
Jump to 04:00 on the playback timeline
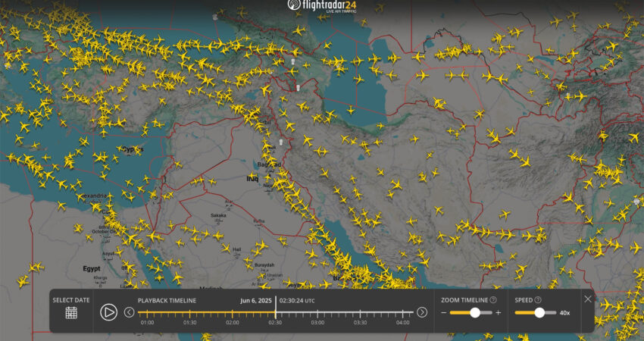click(x=402, y=322)
